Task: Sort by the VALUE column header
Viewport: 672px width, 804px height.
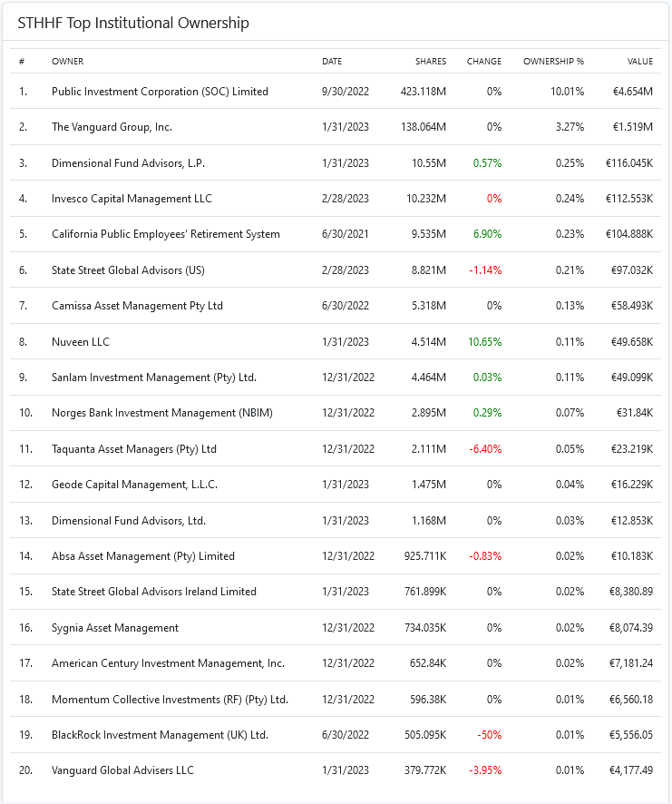Action: [640, 62]
